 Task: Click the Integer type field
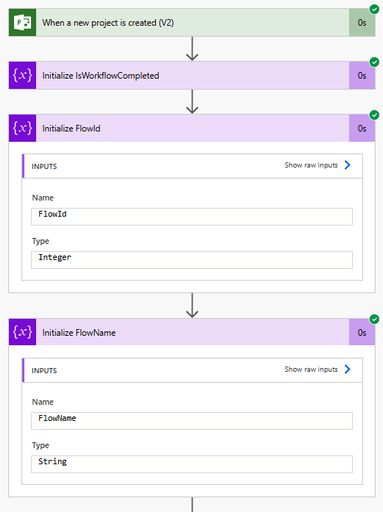[x=192, y=260]
